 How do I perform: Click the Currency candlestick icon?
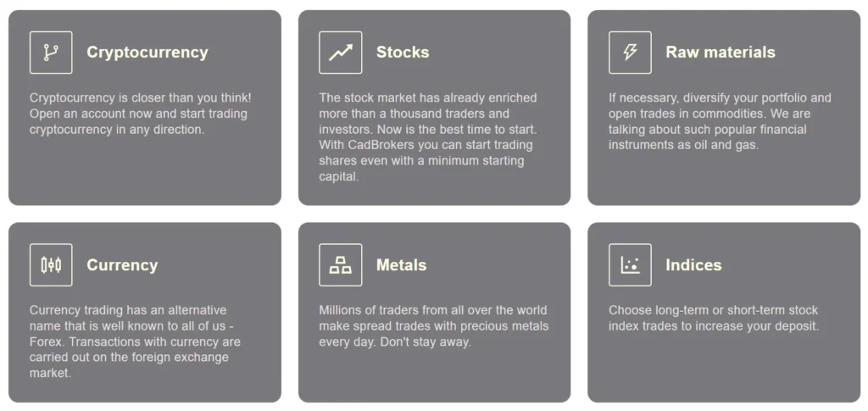pos(51,265)
